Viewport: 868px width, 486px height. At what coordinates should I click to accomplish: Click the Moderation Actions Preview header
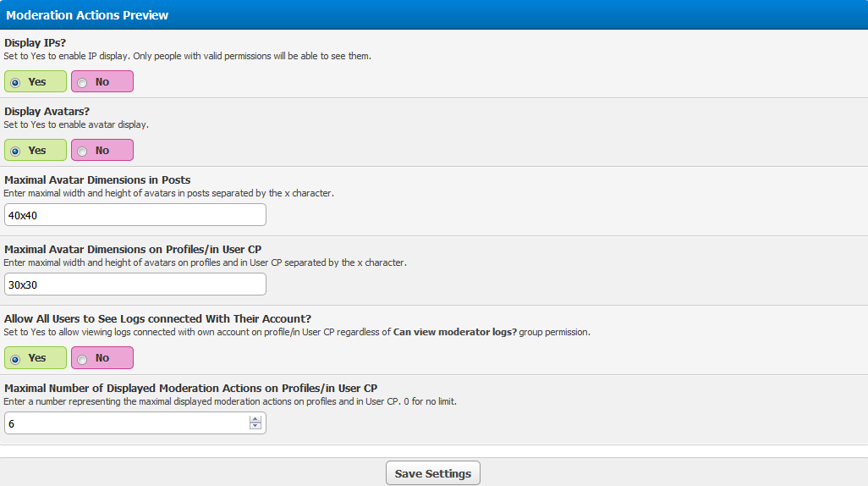[87, 15]
